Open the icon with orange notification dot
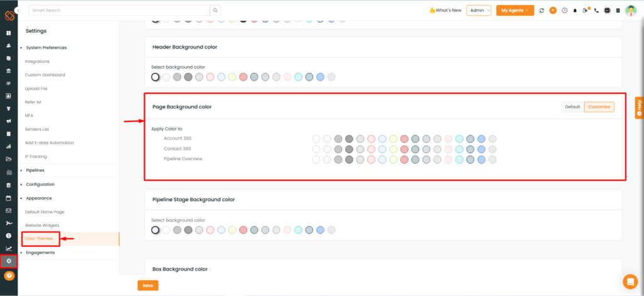The image size is (644, 296). 586,10
